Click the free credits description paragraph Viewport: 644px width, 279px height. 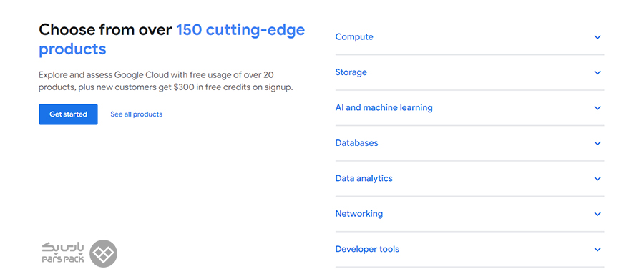[x=166, y=82]
